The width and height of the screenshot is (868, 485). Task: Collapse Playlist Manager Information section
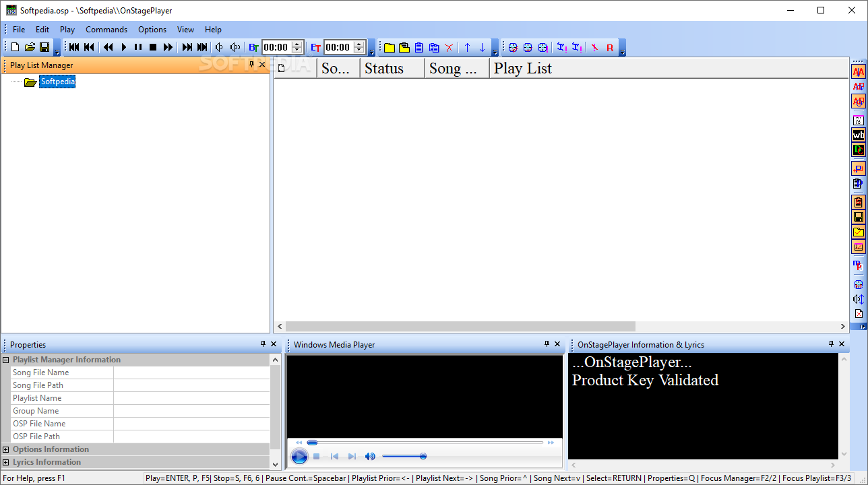coord(6,360)
